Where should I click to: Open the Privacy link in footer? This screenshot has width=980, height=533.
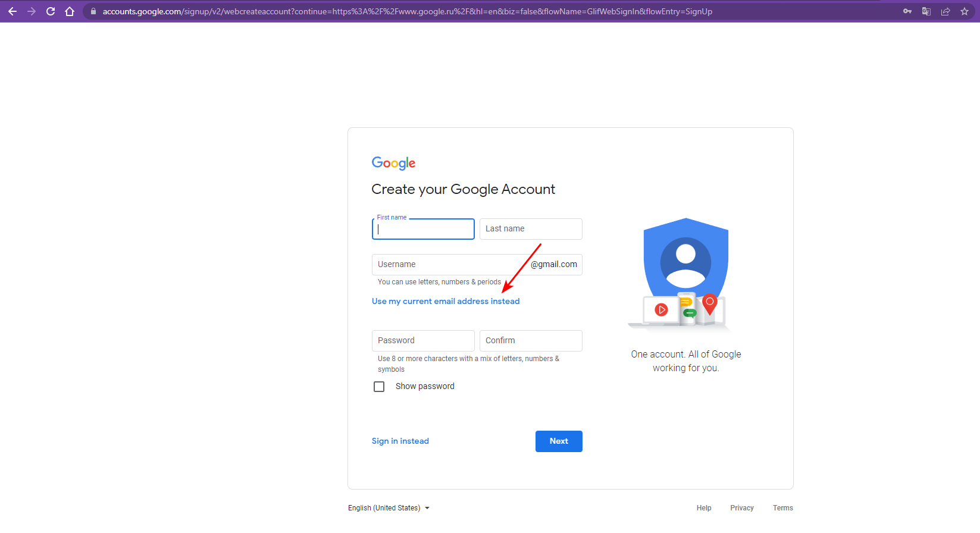click(x=742, y=508)
